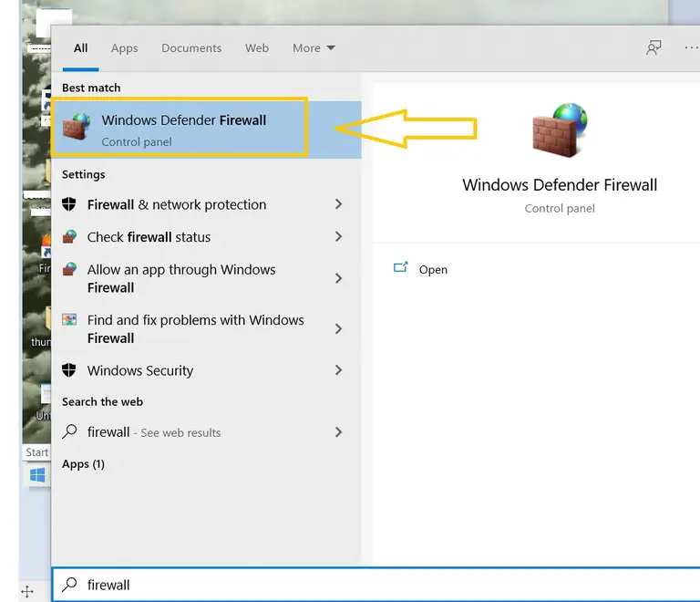Viewport: 700px width, 602px height.
Task: Click the search input field containing firewall
Action: click(376, 585)
